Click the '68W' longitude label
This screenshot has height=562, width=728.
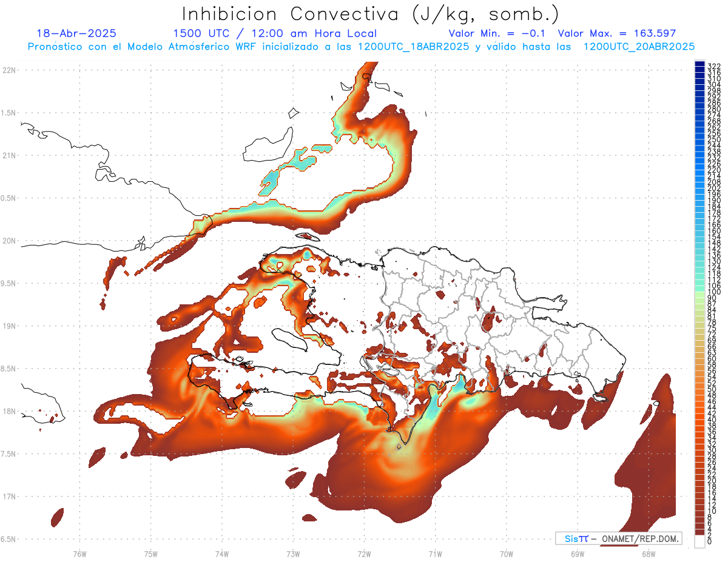click(649, 554)
